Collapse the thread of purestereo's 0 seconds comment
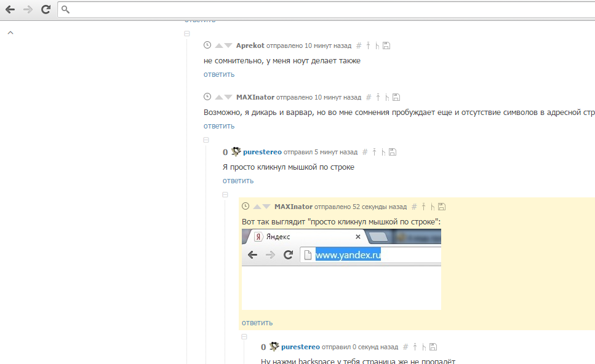The image size is (595, 364). (244, 337)
